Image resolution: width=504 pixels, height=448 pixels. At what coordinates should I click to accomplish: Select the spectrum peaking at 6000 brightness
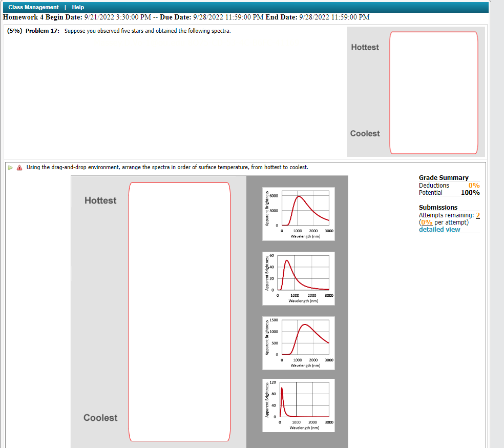click(x=298, y=214)
